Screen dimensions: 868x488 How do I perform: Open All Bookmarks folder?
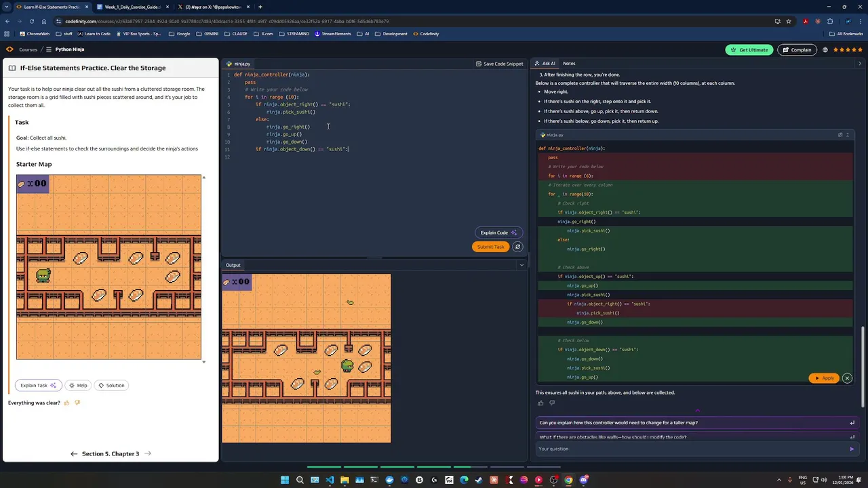tap(846, 34)
